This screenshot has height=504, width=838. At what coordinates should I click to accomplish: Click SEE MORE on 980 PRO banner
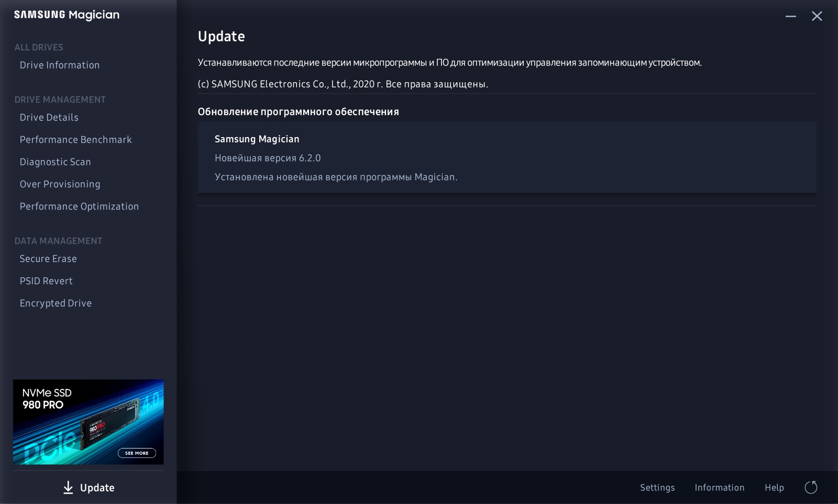pos(137,453)
